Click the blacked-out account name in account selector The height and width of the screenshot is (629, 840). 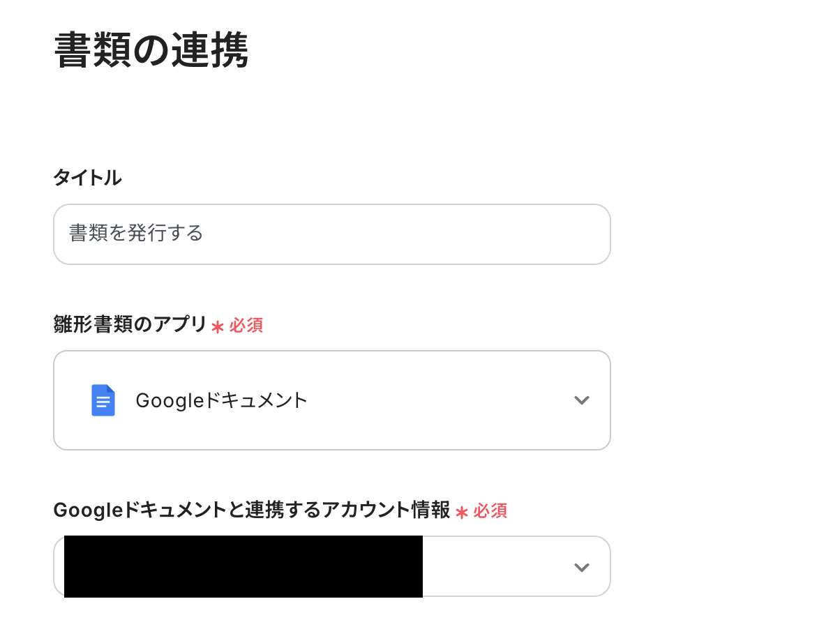(243, 566)
